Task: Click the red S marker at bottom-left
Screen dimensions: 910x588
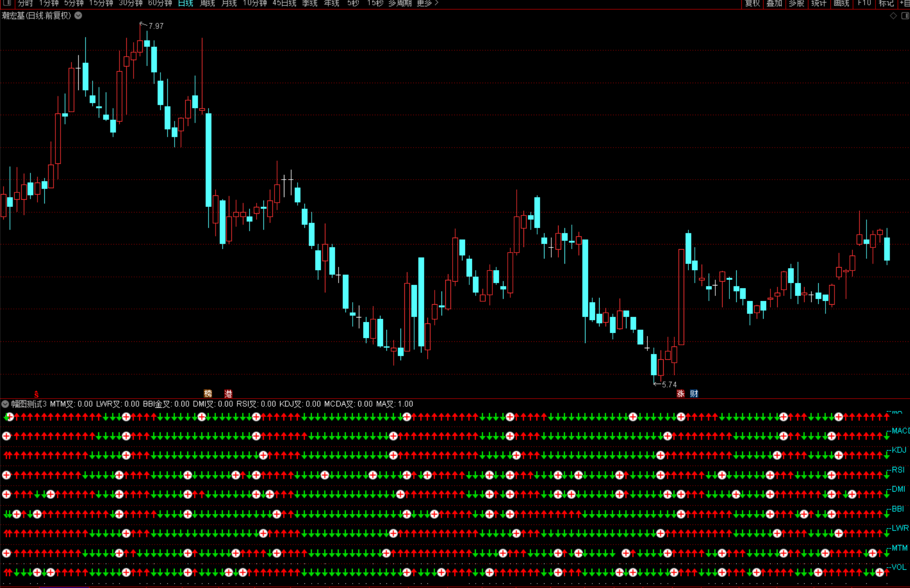Action: 36,394
